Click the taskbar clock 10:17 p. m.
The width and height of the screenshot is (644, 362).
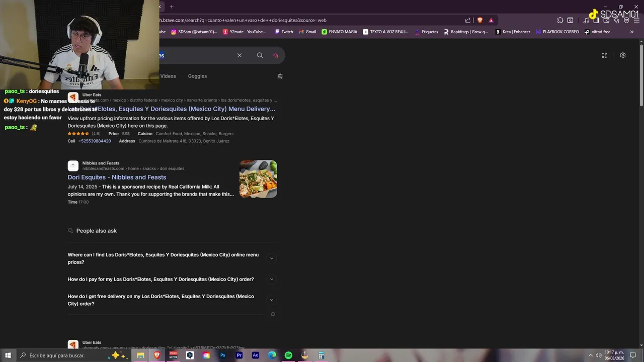[x=614, y=355]
